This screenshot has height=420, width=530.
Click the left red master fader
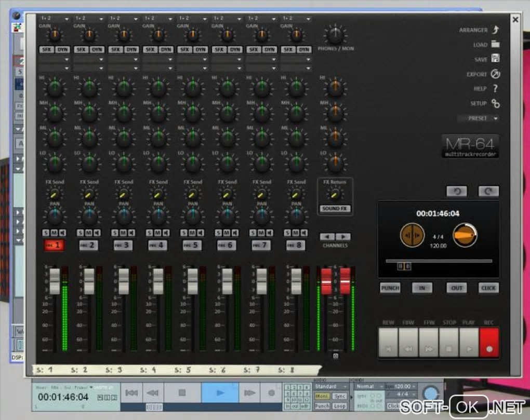click(x=326, y=280)
